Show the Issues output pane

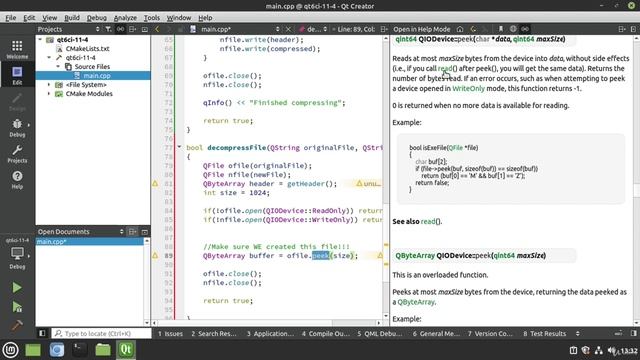[170, 333]
